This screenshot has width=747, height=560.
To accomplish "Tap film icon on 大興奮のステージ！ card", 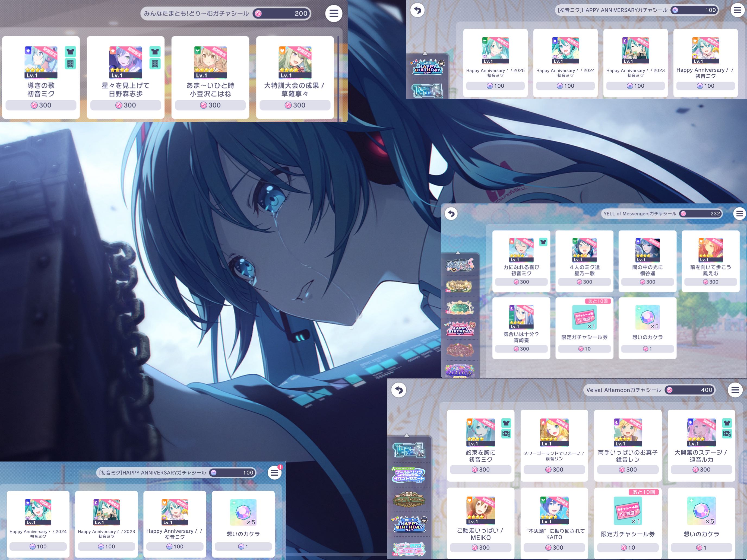I will [727, 433].
